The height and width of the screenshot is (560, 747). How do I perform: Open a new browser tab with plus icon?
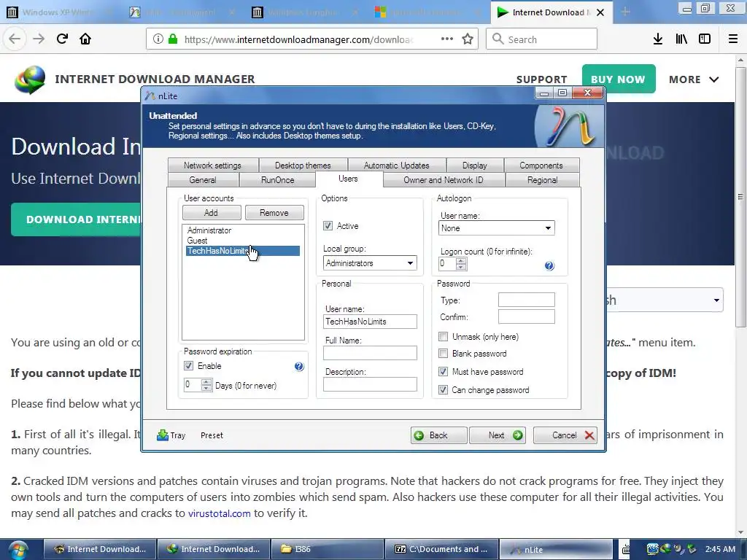[625, 12]
